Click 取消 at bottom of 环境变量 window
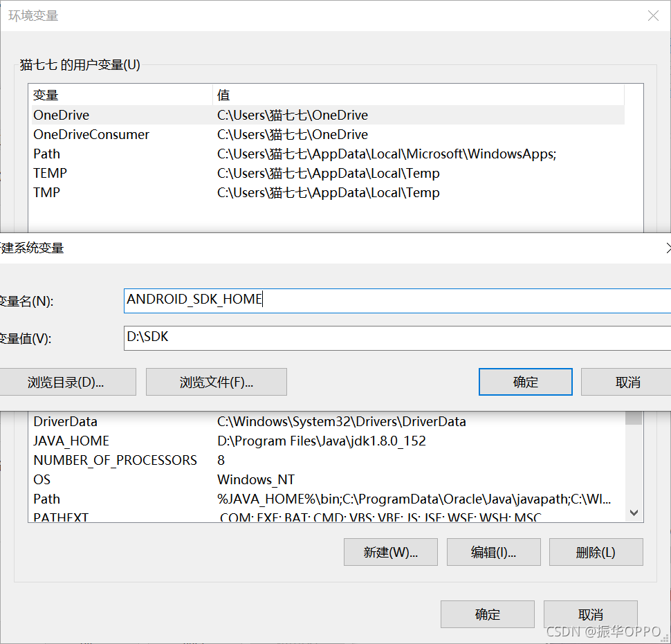This screenshot has width=671, height=644. [x=591, y=614]
